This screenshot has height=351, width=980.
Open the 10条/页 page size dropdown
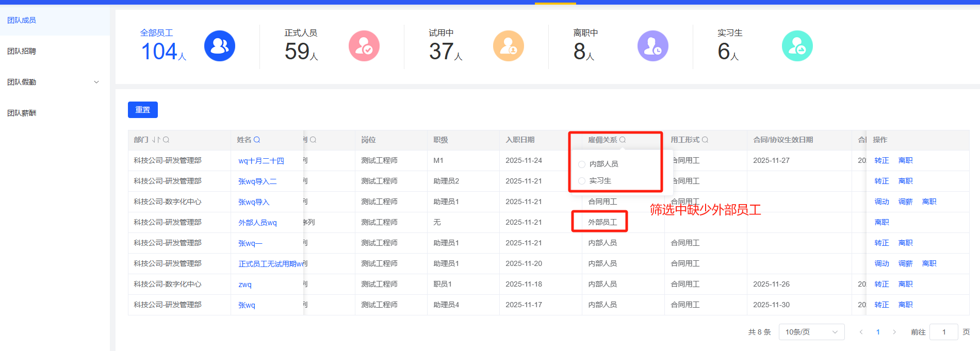coord(811,332)
